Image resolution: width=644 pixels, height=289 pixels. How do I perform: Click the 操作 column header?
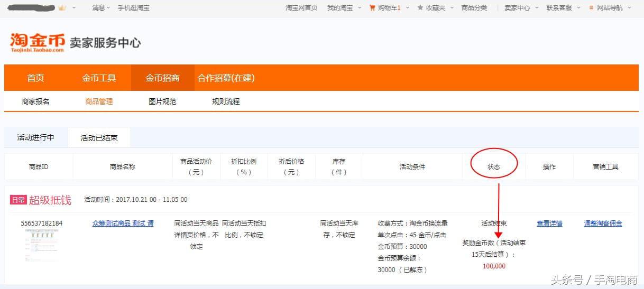[549, 166]
